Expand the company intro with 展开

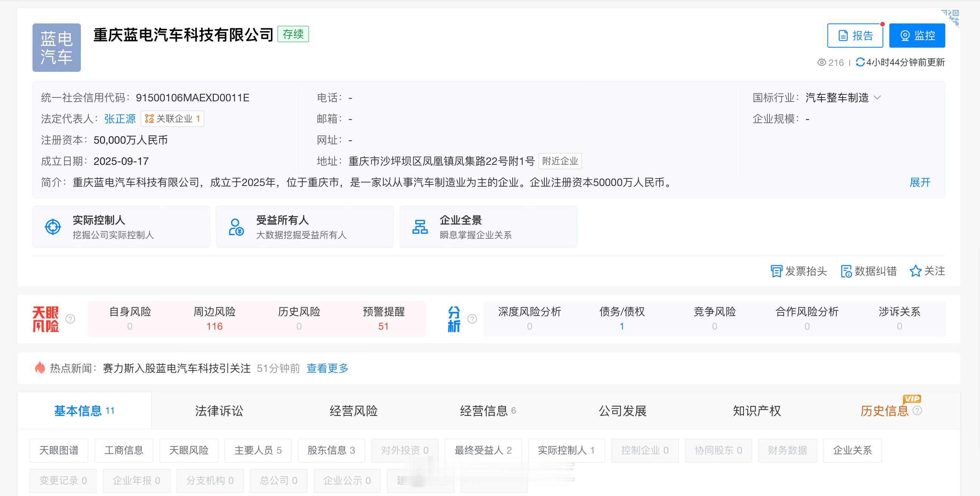[920, 182]
